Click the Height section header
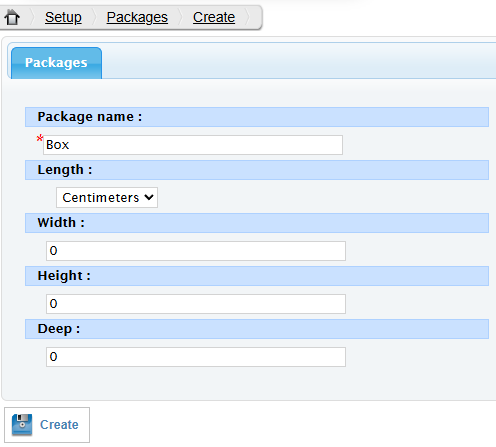The width and height of the screenshot is (496, 447). pyautogui.click(x=257, y=276)
